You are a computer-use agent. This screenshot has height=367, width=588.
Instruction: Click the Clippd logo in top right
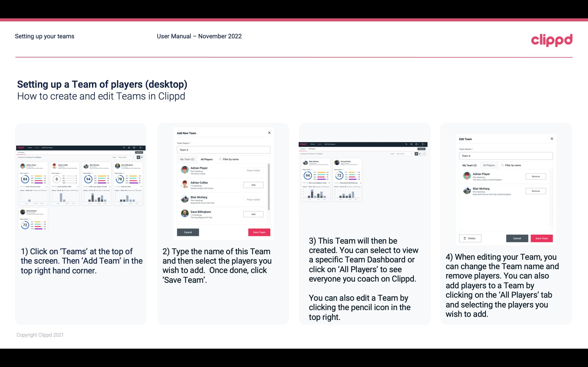[552, 40]
